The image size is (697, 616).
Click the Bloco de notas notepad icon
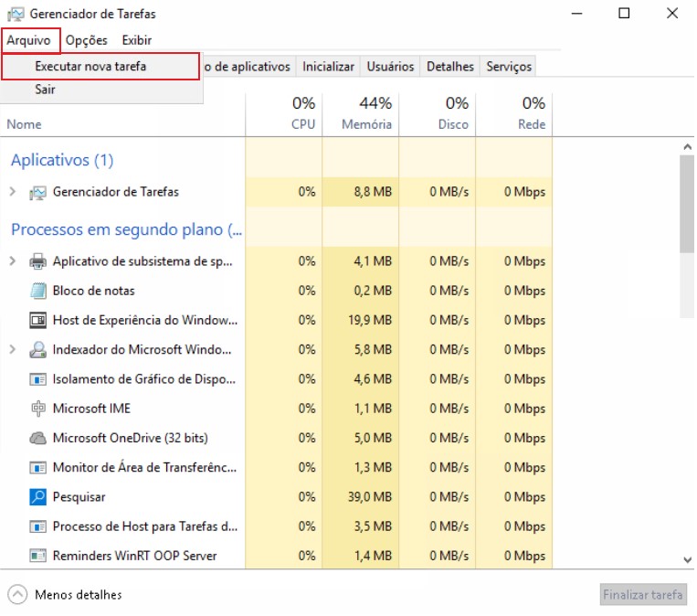click(37, 291)
